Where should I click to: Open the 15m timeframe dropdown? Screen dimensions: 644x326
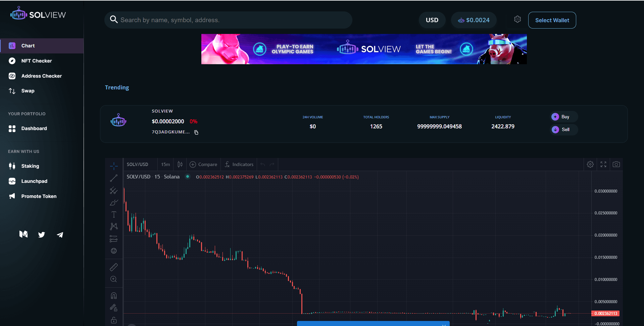165,164
